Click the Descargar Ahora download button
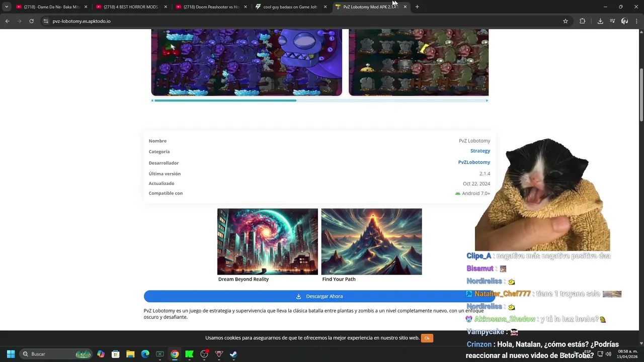This screenshot has width=644, height=362. (319, 296)
